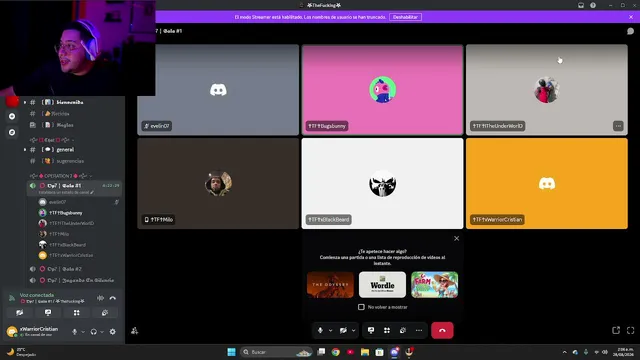The width and height of the screenshot is (640, 360).
Task: Open activities from the voice panel
Action: [76, 313]
